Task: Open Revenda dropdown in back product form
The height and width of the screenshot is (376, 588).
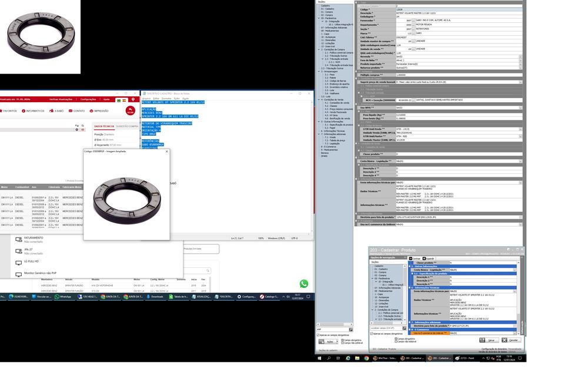Action: (520, 57)
